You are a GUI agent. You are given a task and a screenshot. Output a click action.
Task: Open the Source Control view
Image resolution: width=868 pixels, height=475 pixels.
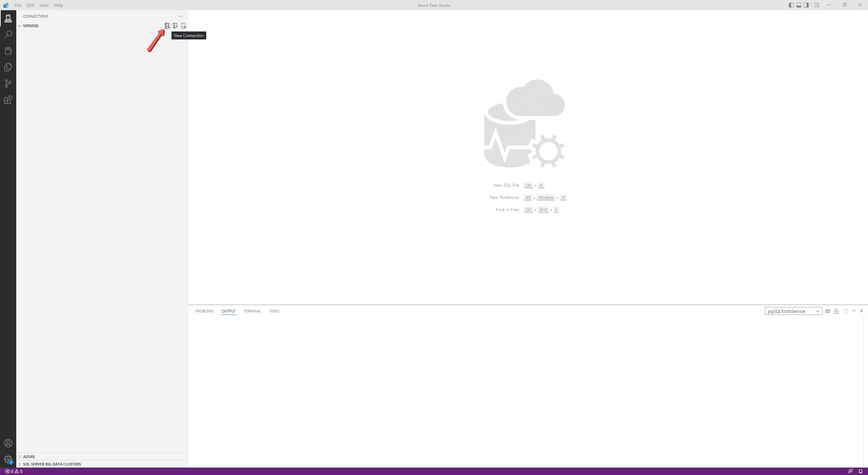point(8,83)
